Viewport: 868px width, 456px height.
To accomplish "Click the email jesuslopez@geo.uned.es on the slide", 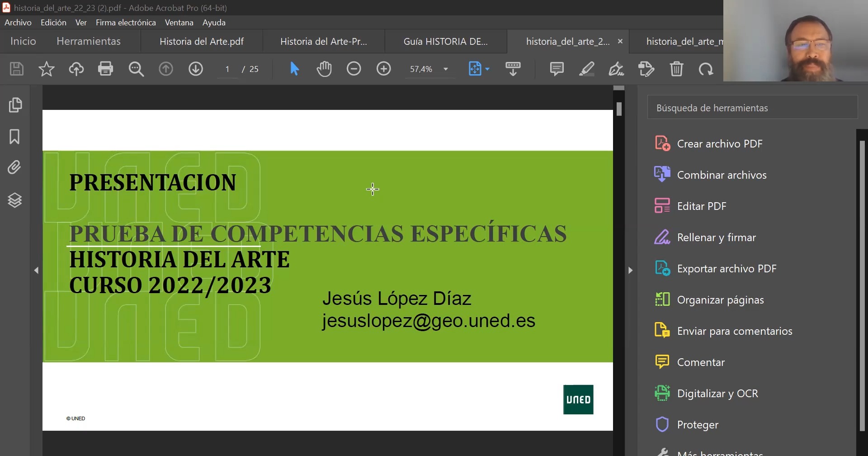I will point(429,321).
